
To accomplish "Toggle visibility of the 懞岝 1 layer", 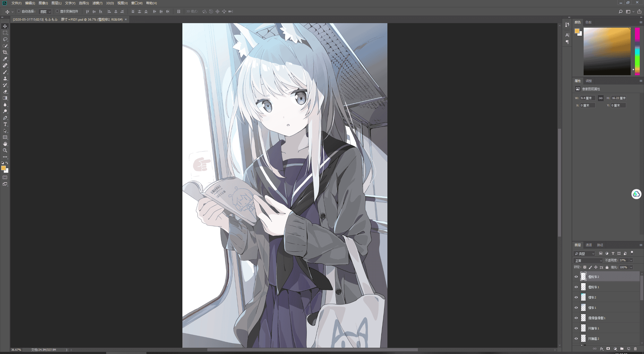I will (576, 307).
